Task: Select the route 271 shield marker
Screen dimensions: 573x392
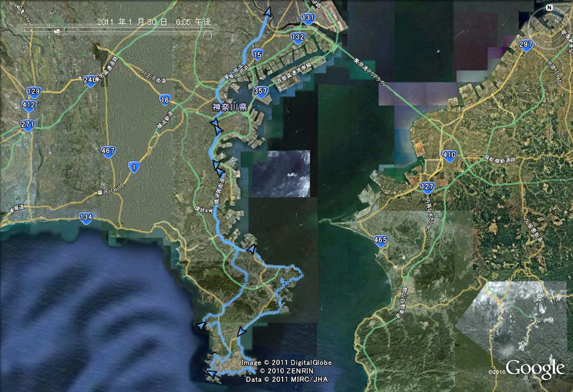Action: coord(28,124)
